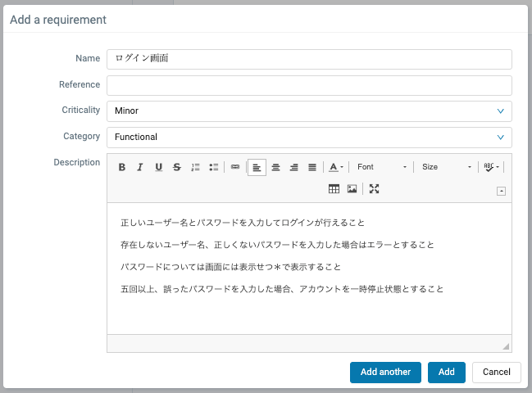The image size is (532, 393).
Task: Toggle bold formatting in description editor
Action: 122,167
